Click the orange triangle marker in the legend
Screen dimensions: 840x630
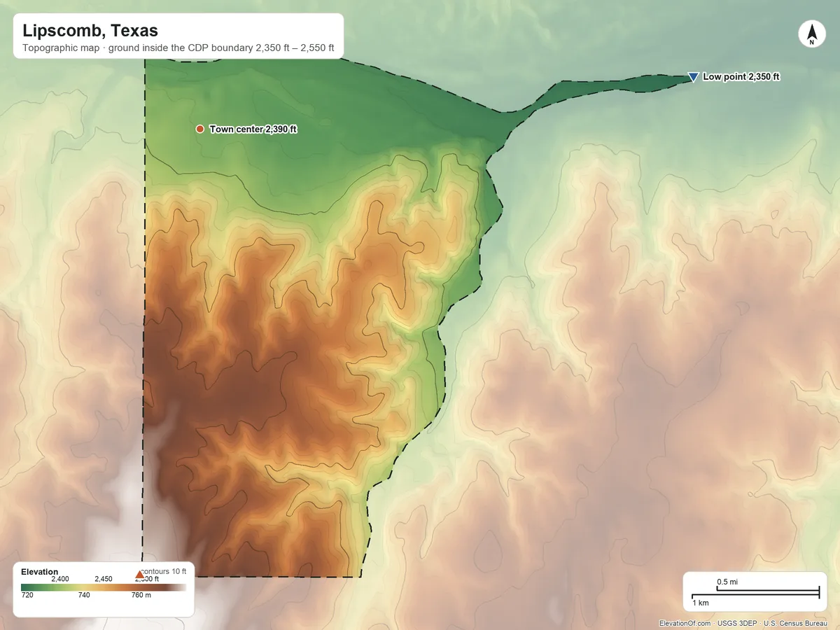[139, 575]
